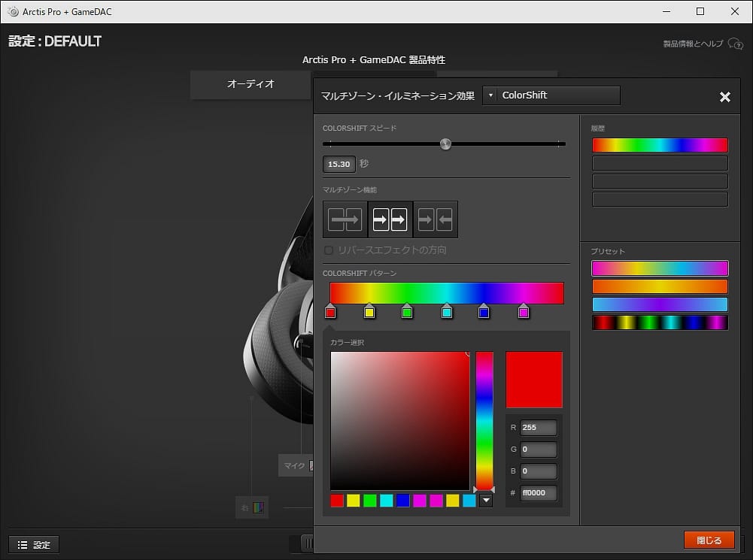Open product info and help icon

click(x=735, y=44)
